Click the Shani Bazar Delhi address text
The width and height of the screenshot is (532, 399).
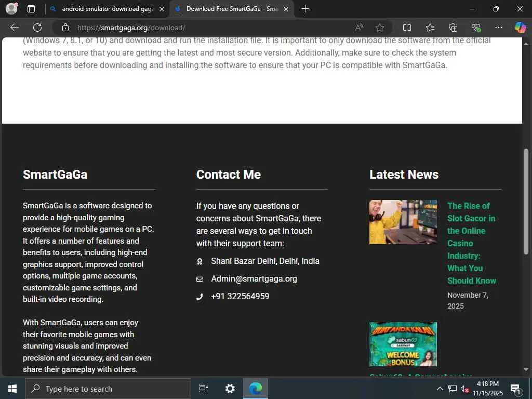265,261
